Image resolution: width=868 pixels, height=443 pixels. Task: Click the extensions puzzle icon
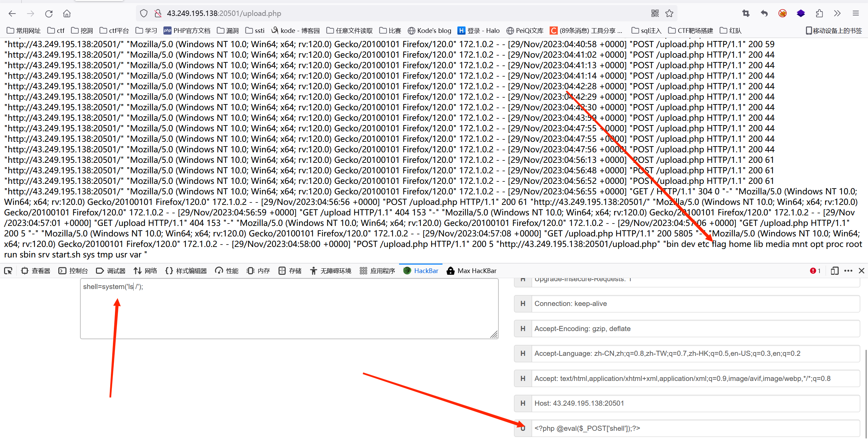coord(819,14)
